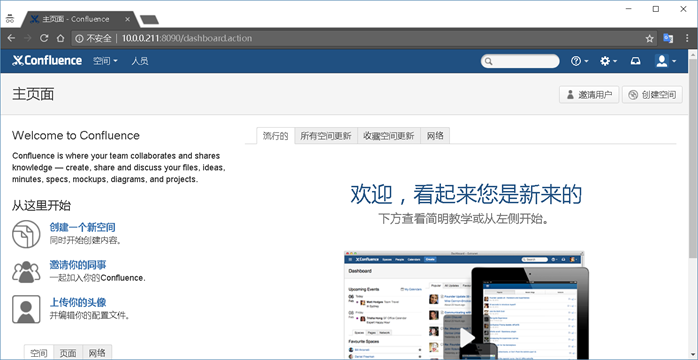Click the Confluence logo in header
The height and width of the screenshot is (360, 698).
[x=47, y=61]
